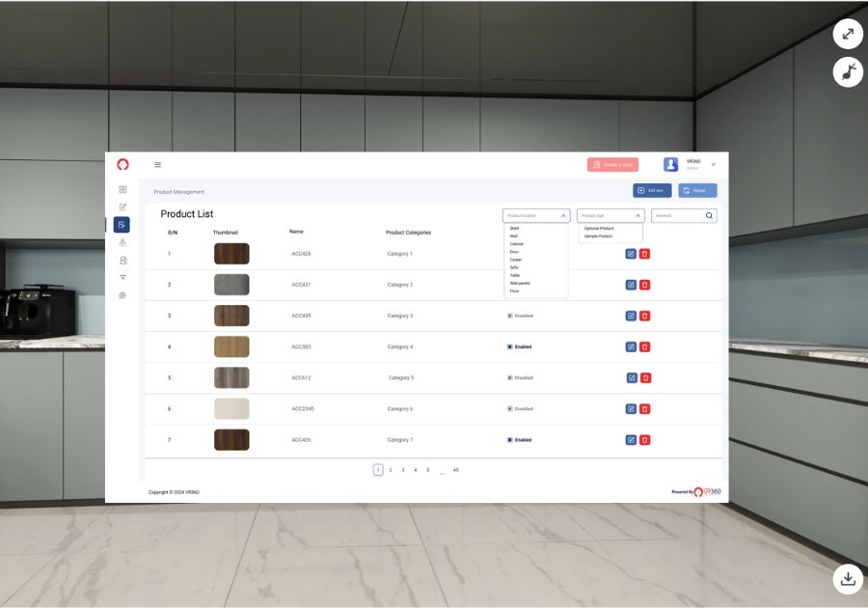Edit the ACC426 product using pencil icon

(x=631, y=254)
